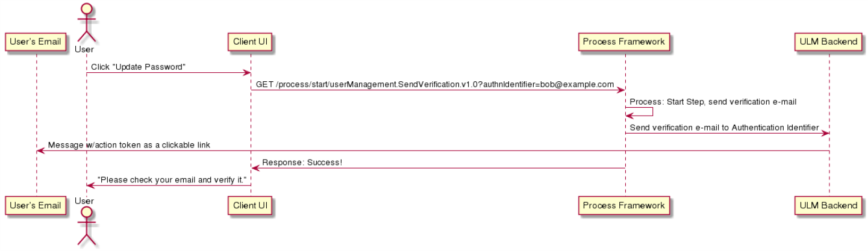
Task: Select the bottom User's Email participant box
Action: [36, 205]
